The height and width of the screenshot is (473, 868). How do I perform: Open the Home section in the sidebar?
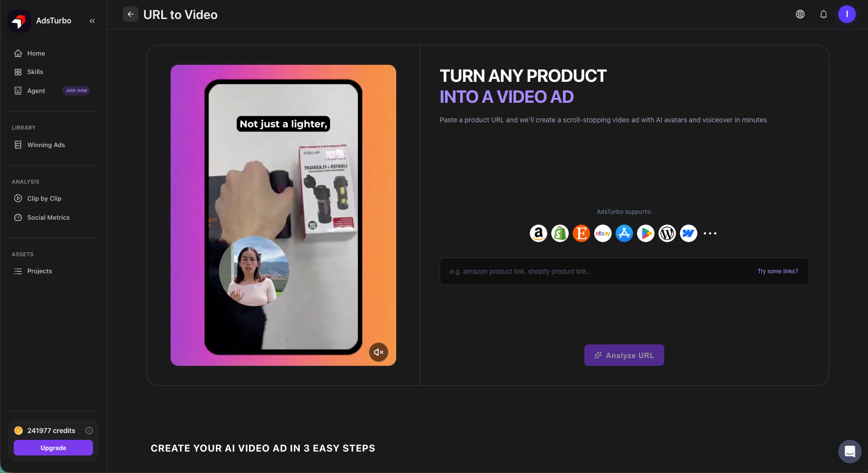click(x=36, y=53)
